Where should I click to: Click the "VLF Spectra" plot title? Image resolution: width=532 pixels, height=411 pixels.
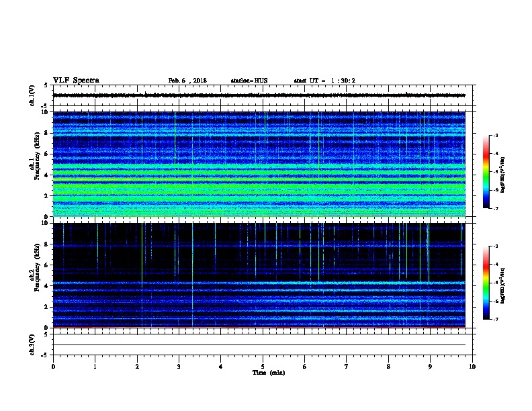(76, 81)
